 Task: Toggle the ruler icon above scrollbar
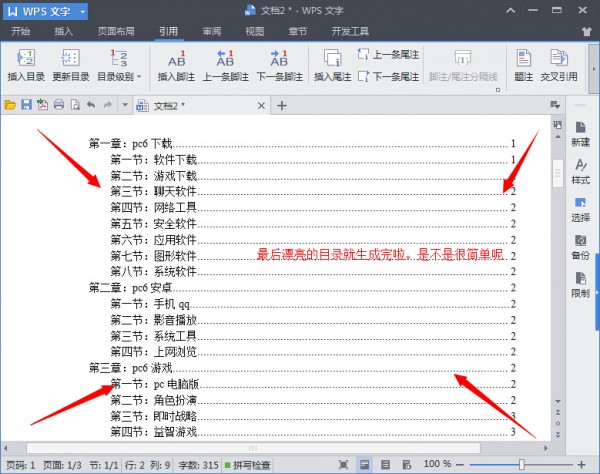tap(558, 125)
